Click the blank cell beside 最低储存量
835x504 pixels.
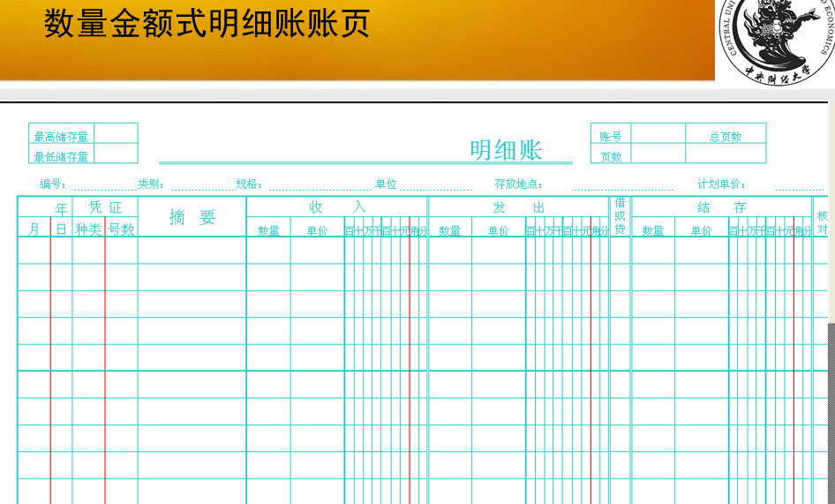(x=117, y=153)
